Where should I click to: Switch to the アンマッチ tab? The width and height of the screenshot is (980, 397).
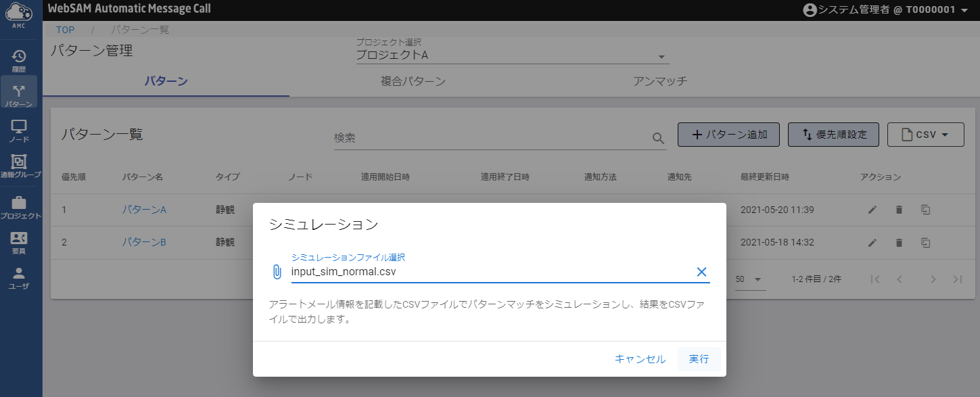[659, 82]
